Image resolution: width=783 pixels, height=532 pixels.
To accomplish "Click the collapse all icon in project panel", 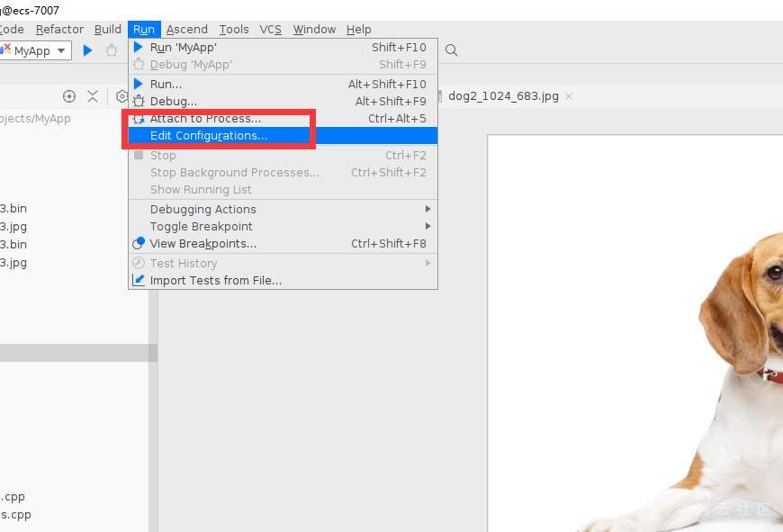I will (93, 96).
